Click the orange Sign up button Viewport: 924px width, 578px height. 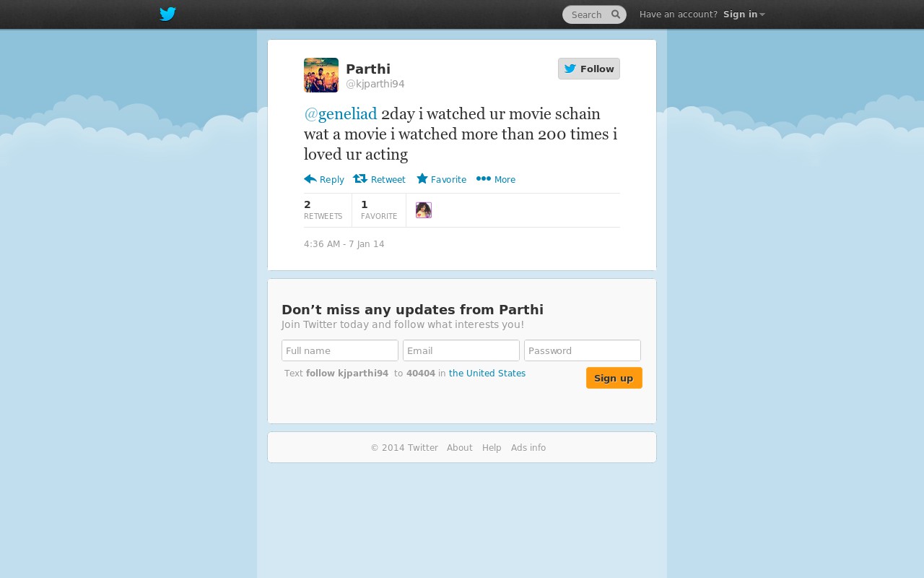[614, 378]
